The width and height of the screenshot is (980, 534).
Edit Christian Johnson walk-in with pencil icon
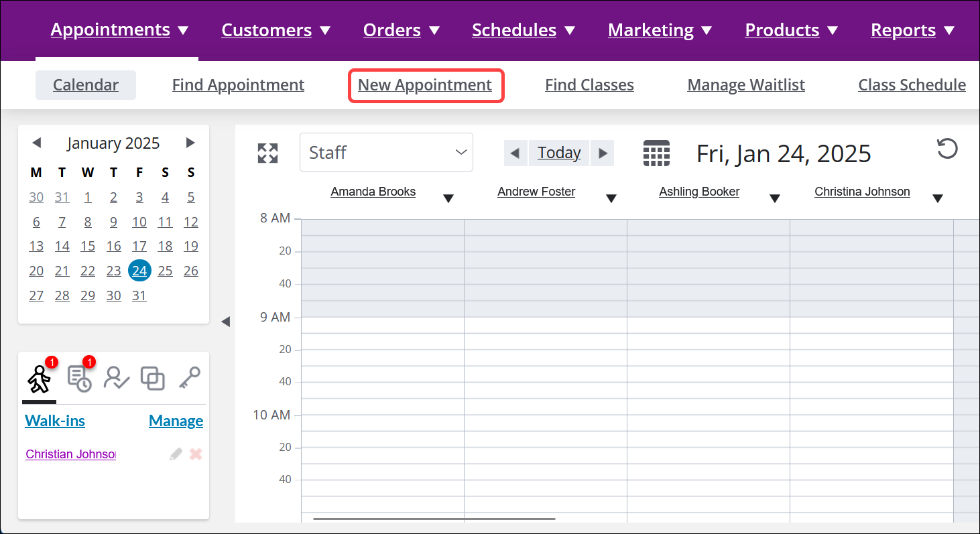[x=176, y=454]
